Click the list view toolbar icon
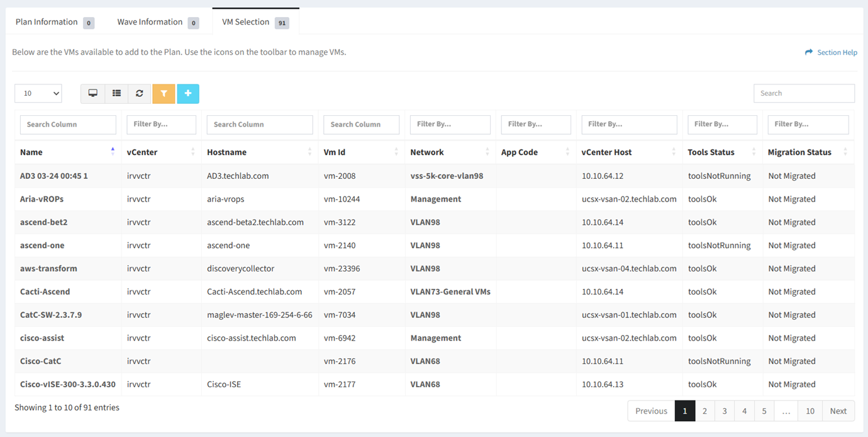 (116, 93)
